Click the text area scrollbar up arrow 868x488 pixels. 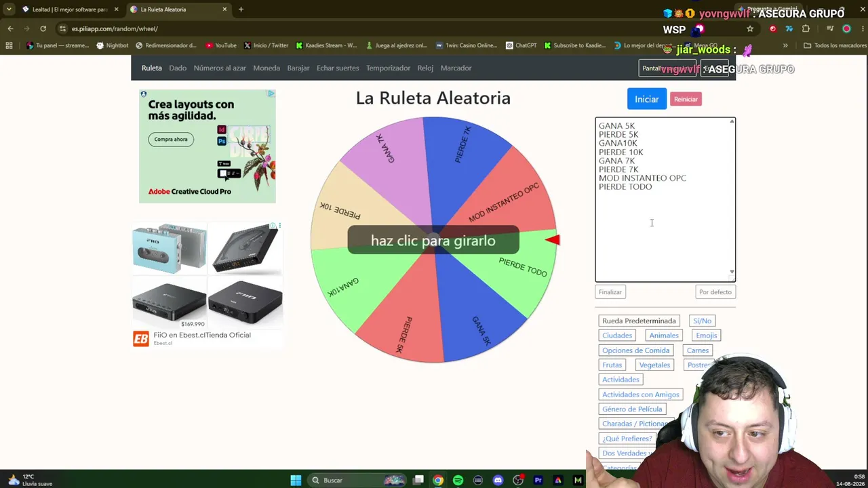click(x=732, y=121)
